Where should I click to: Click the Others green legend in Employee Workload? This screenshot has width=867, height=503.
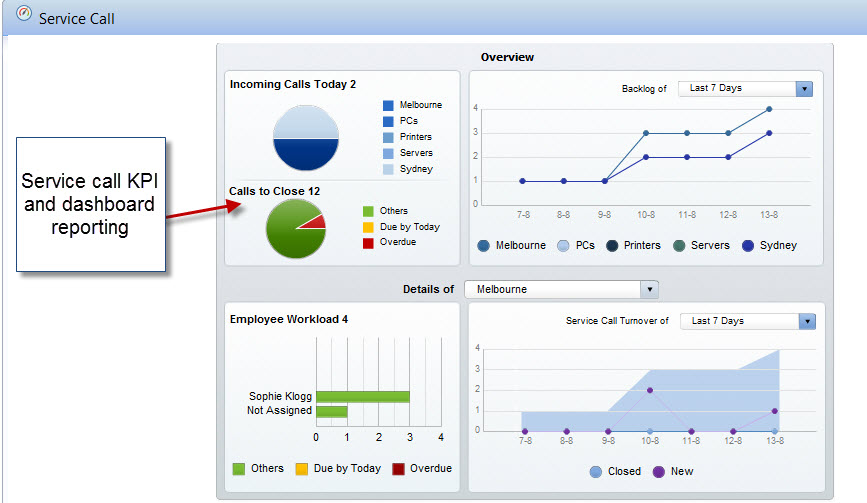(x=239, y=468)
